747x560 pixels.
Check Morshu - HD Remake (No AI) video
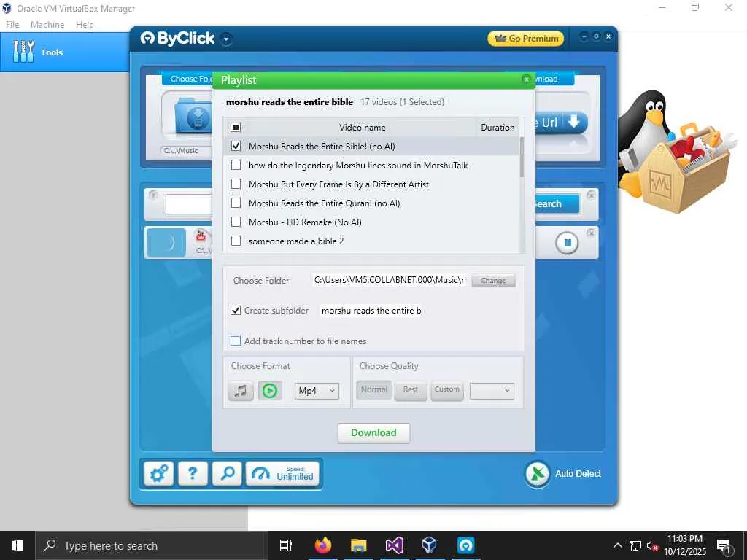[236, 222]
